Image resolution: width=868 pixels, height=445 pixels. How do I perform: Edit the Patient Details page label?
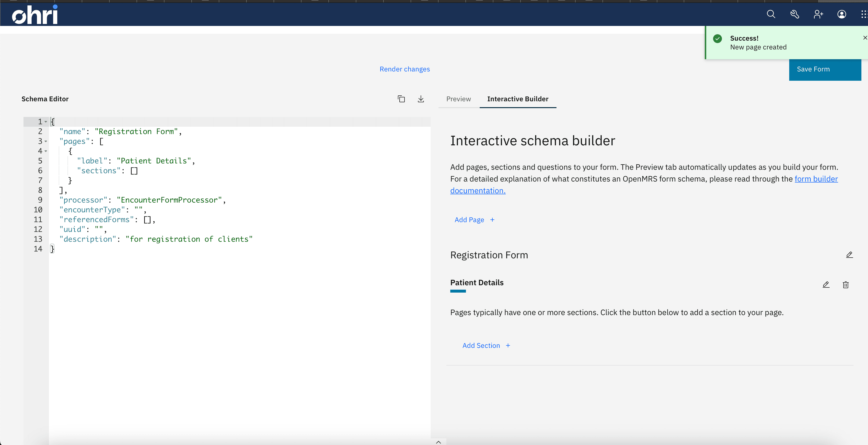click(826, 285)
